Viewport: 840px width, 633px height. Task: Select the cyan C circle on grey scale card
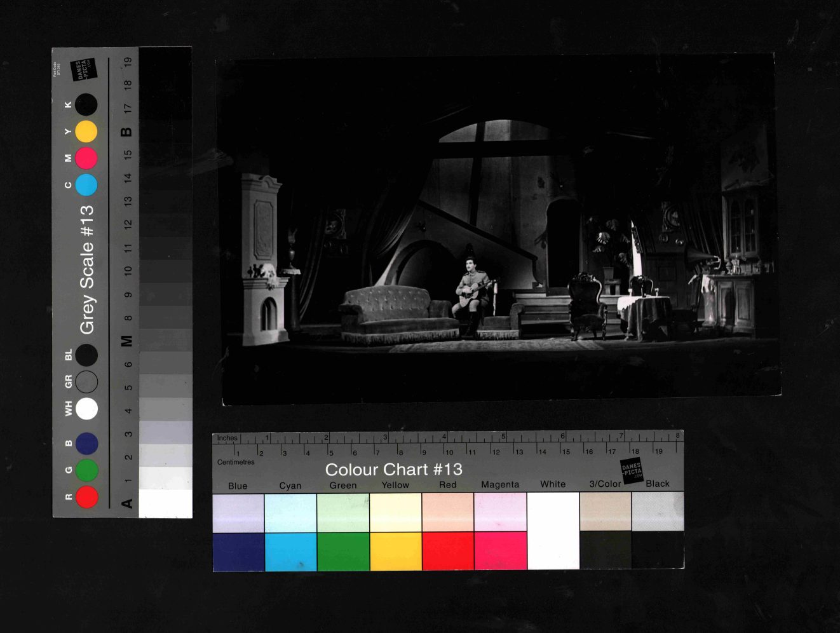(x=86, y=185)
